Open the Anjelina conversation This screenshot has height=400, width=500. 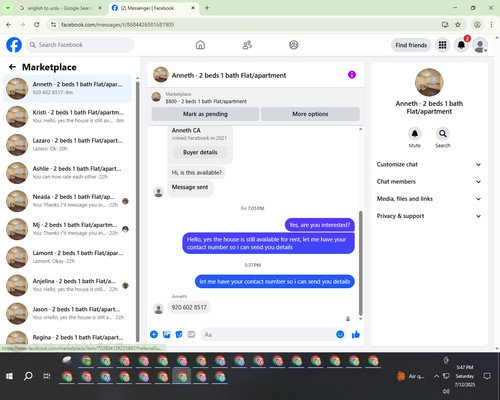pos(67,285)
